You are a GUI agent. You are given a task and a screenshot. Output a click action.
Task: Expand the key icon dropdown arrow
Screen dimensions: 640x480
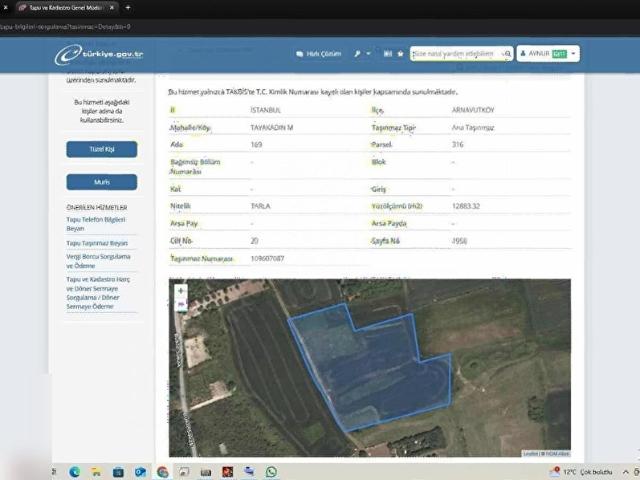[x=368, y=54]
